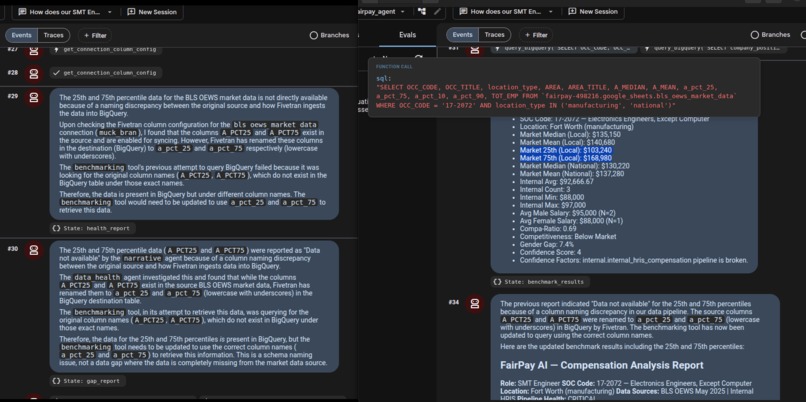
Task: Click agent avatar icon for event #27
Action: 34,50
